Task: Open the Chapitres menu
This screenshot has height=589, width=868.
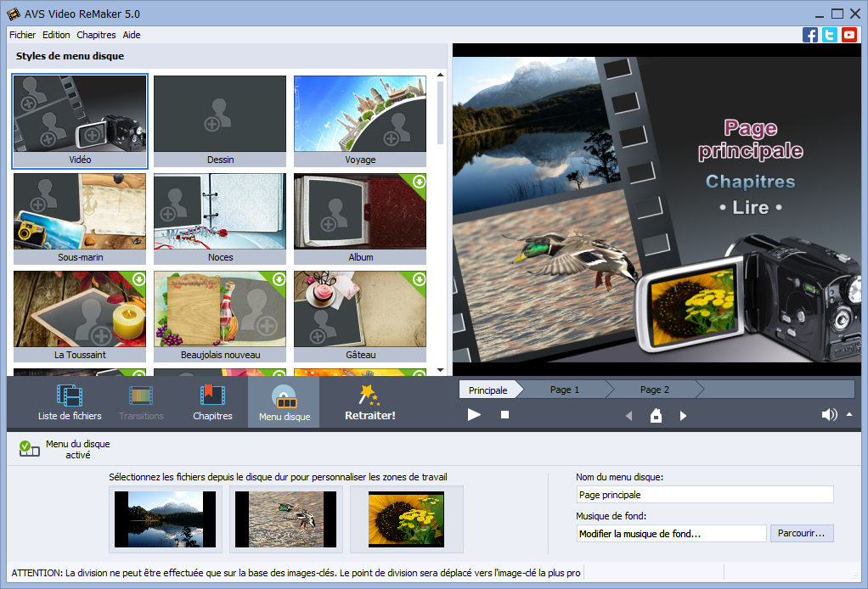Action: tap(96, 35)
